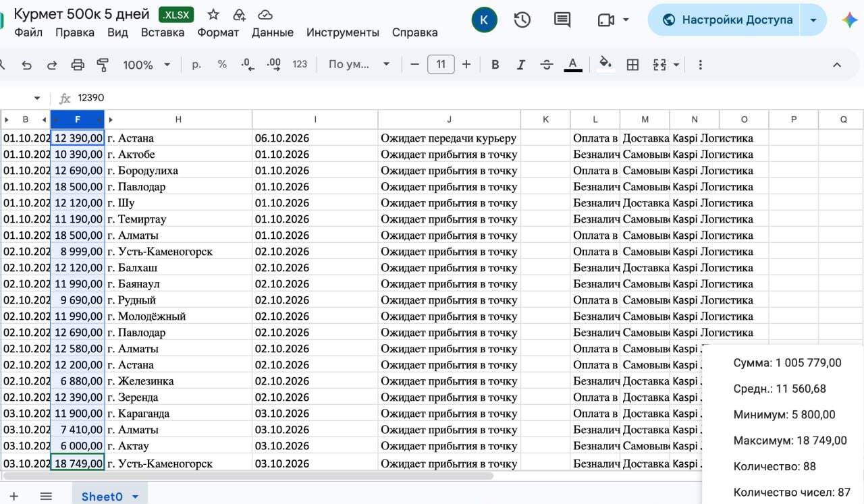Show the all sheets list
864x504 pixels.
[x=46, y=496]
